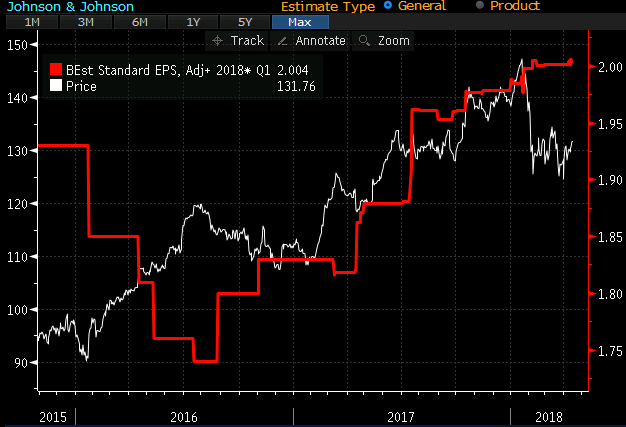Click the red EPS line's last data point

click(x=571, y=61)
